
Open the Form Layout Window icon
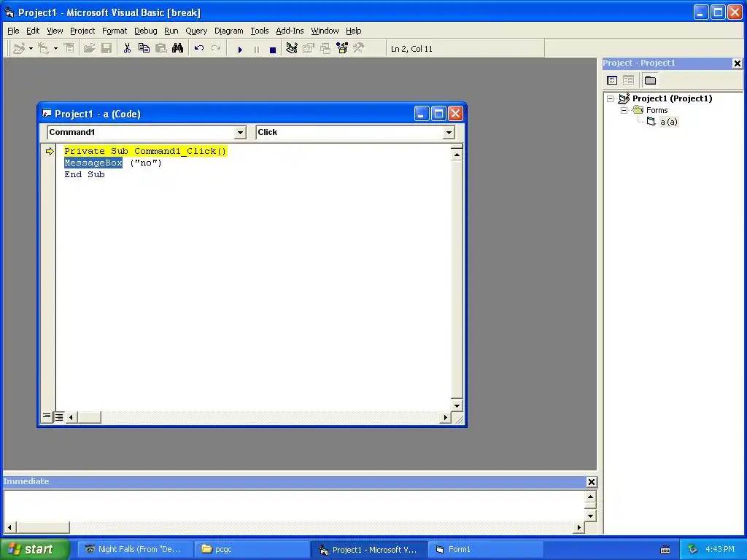click(x=325, y=49)
